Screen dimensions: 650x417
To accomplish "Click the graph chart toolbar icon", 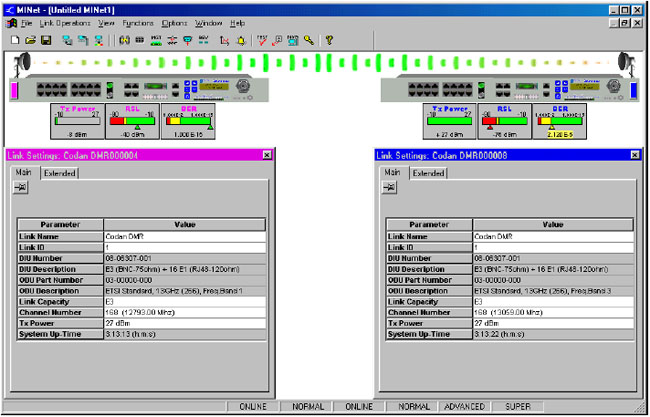I will coord(224,40).
